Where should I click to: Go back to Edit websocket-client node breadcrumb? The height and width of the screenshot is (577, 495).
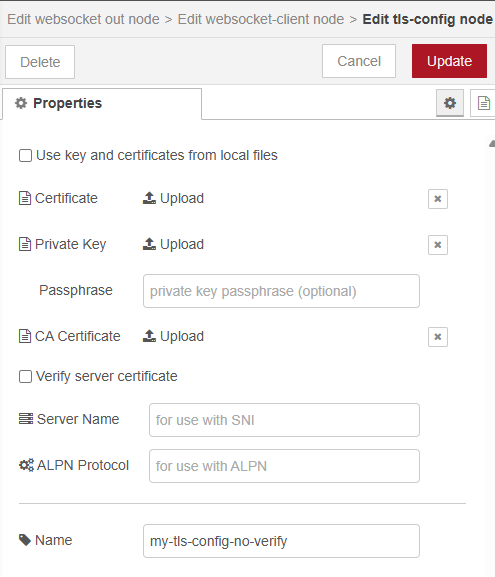tap(261, 19)
